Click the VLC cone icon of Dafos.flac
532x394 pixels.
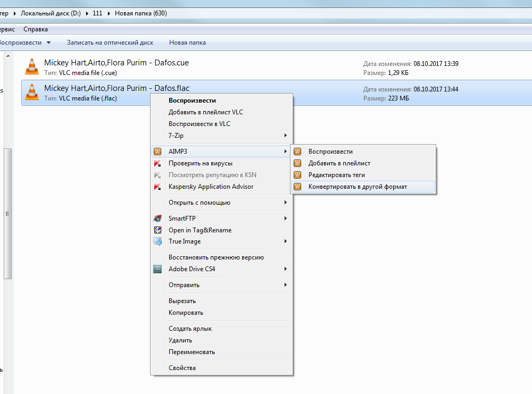pyautogui.click(x=32, y=92)
